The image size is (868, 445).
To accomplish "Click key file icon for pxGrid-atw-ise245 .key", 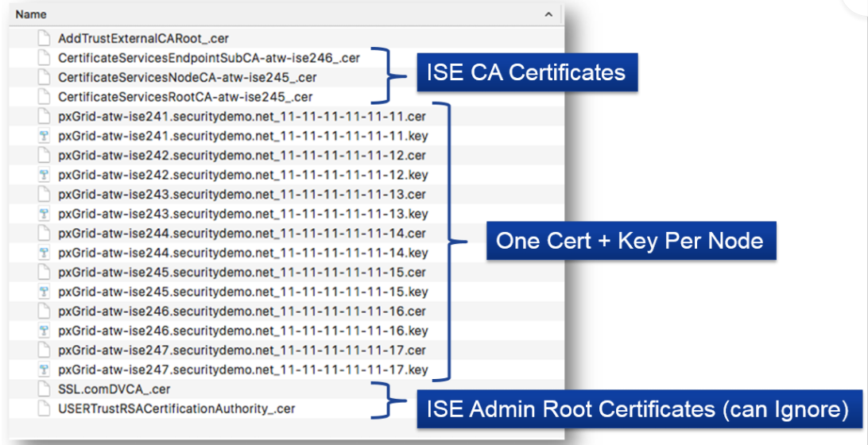I will click(x=44, y=292).
